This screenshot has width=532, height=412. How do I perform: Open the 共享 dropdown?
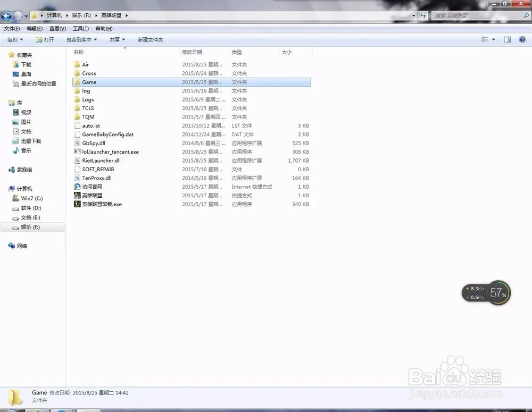tap(117, 40)
